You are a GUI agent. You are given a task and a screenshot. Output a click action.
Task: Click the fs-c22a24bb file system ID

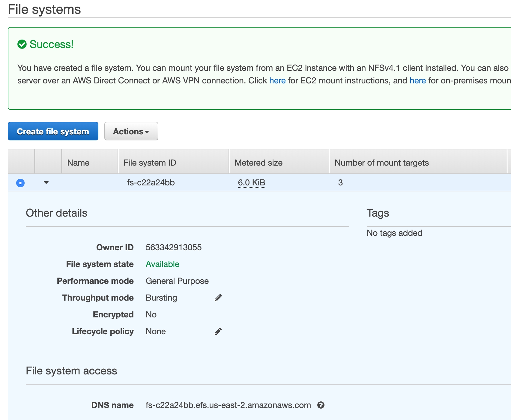151,182
